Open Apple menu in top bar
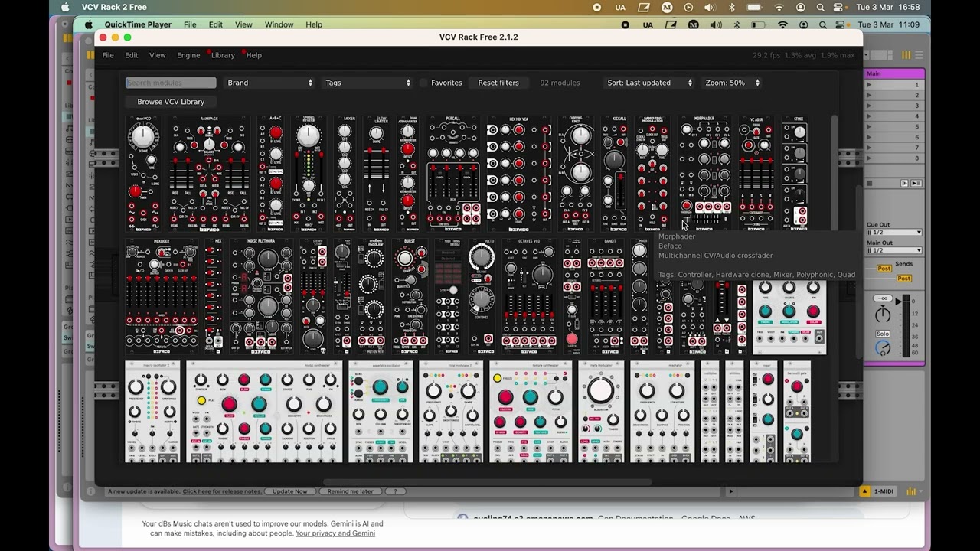The image size is (980, 551). (64, 7)
